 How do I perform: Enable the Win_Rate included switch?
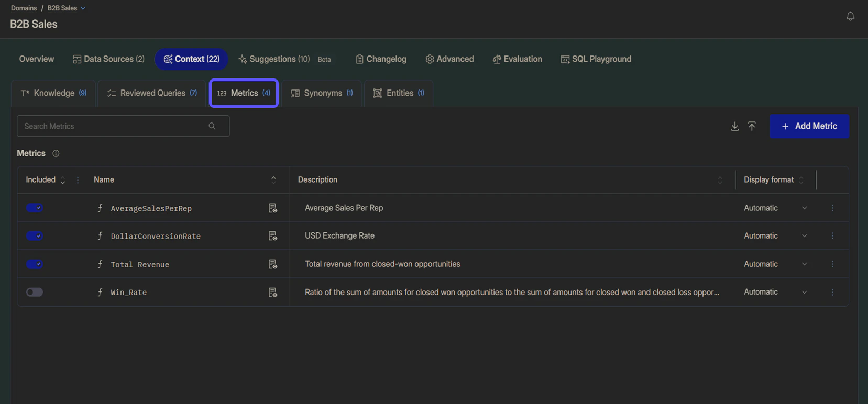click(x=35, y=292)
